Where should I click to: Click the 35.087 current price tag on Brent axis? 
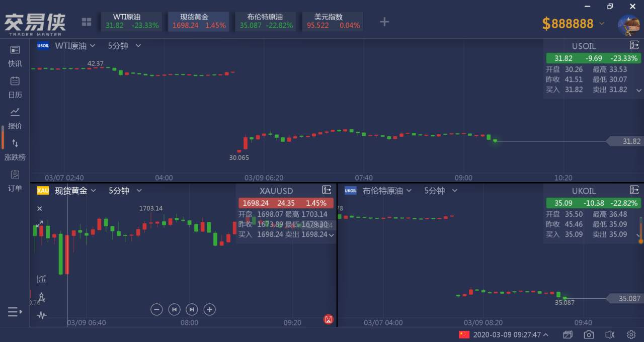tap(625, 298)
